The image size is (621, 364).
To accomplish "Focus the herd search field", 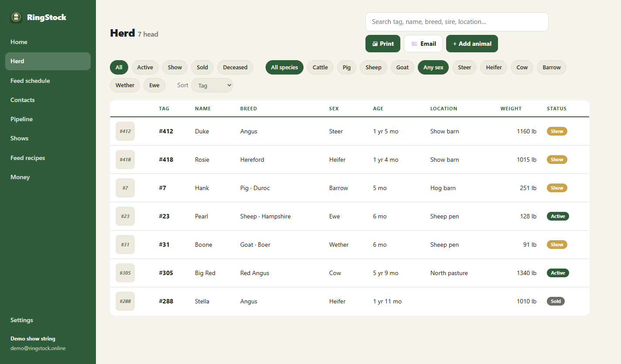I will (457, 22).
